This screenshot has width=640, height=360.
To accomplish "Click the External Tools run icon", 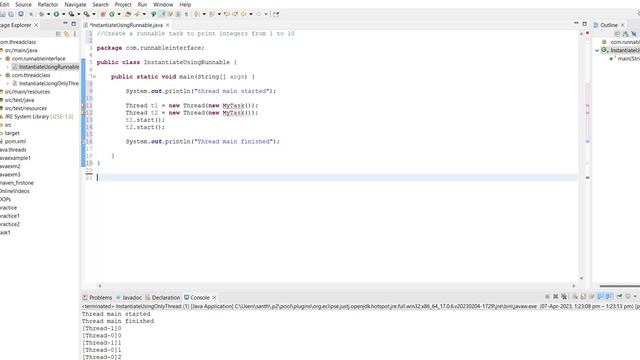I will [x=87, y=14].
